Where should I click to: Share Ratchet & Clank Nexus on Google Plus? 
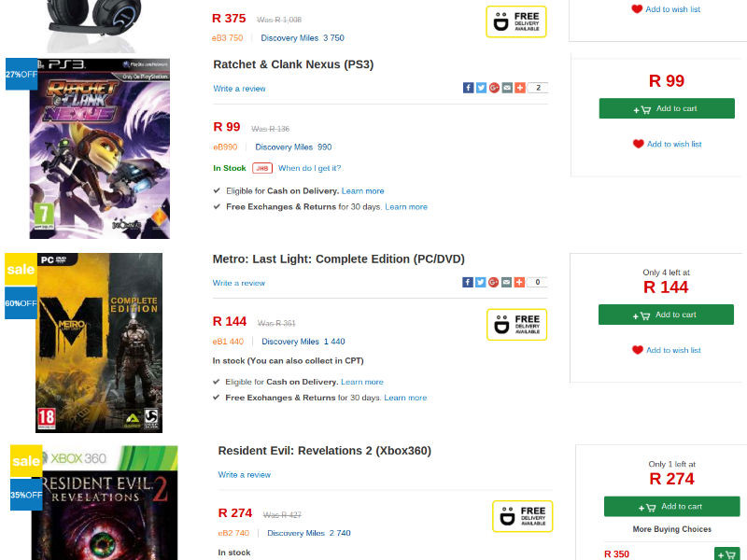tap(494, 88)
